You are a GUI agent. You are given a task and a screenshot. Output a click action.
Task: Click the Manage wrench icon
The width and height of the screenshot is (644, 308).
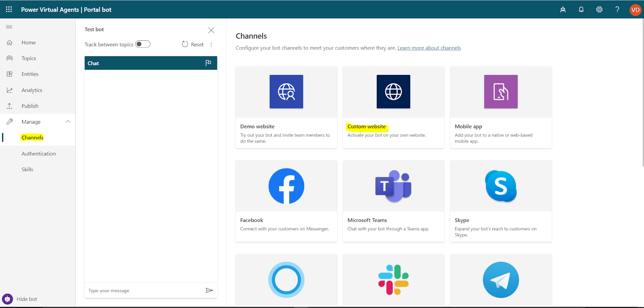click(x=10, y=122)
